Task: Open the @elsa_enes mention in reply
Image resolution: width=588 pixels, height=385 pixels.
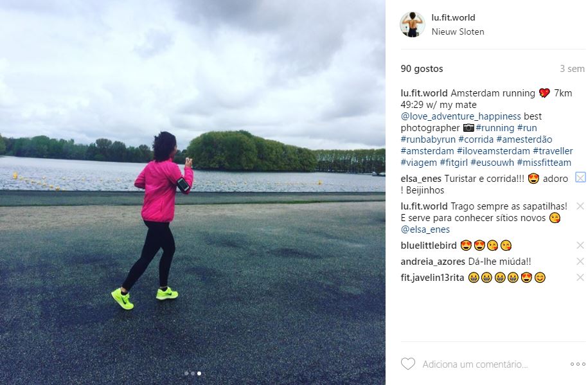Action: (425, 229)
